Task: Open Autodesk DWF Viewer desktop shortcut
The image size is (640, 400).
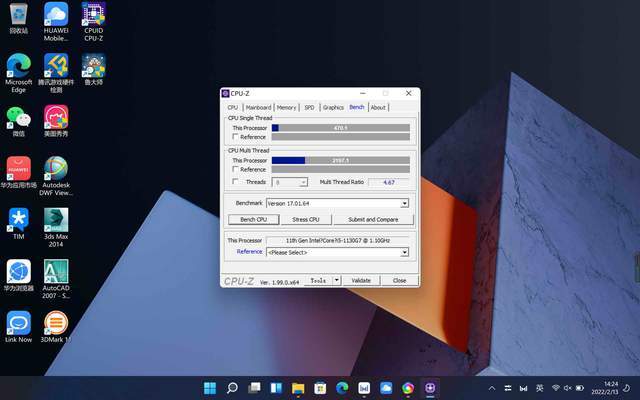Action: (x=56, y=176)
